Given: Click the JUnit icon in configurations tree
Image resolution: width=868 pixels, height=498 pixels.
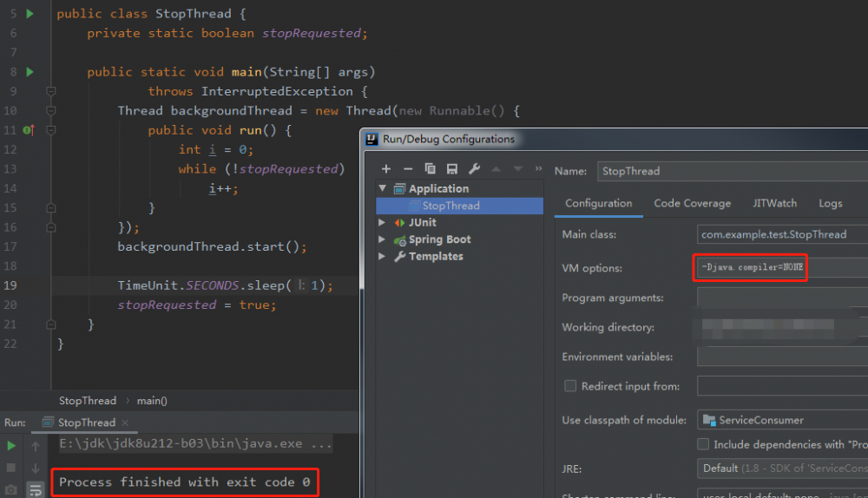Looking at the screenshot, I should (399, 222).
